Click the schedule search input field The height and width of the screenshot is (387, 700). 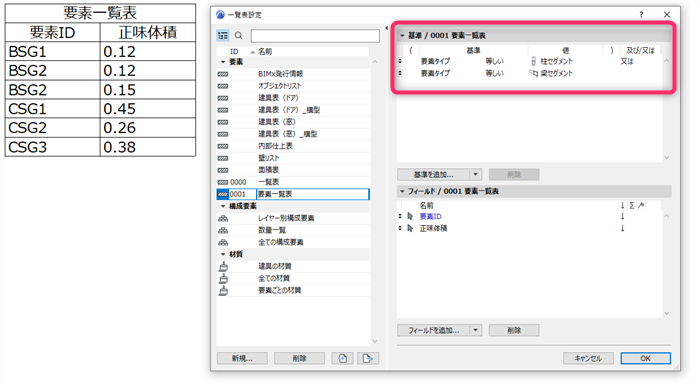(x=315, y=36)
